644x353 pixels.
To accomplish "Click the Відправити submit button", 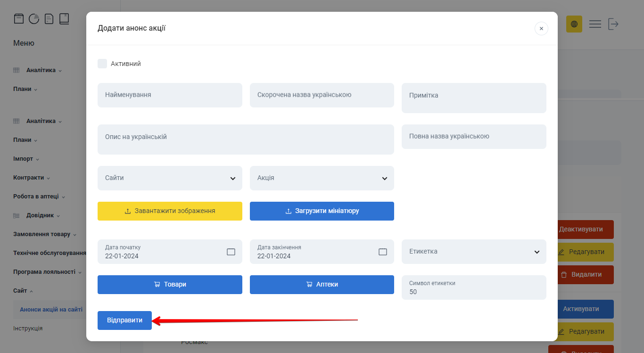I will 124,320.
